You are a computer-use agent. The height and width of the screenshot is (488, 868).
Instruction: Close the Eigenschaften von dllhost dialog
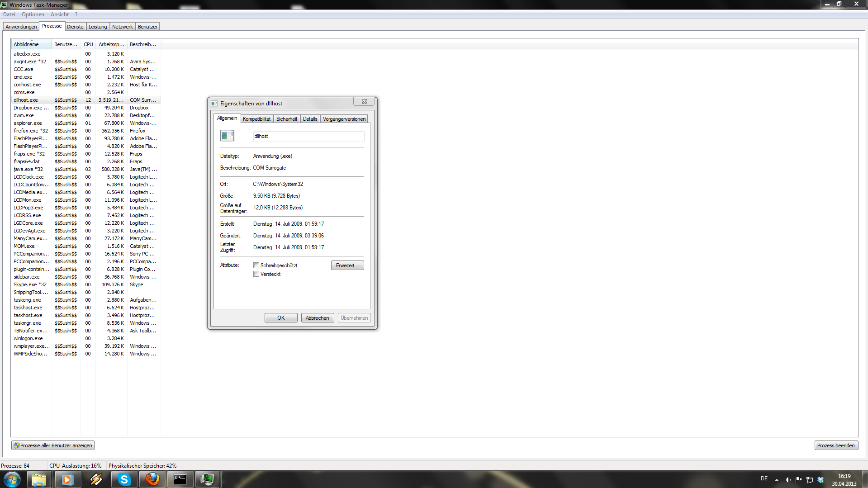364,101
